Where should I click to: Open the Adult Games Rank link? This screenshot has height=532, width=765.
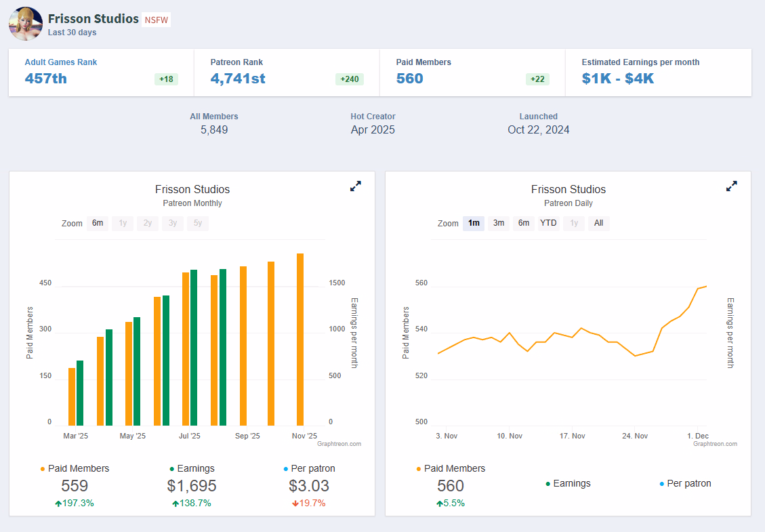(x=61, y=62)
